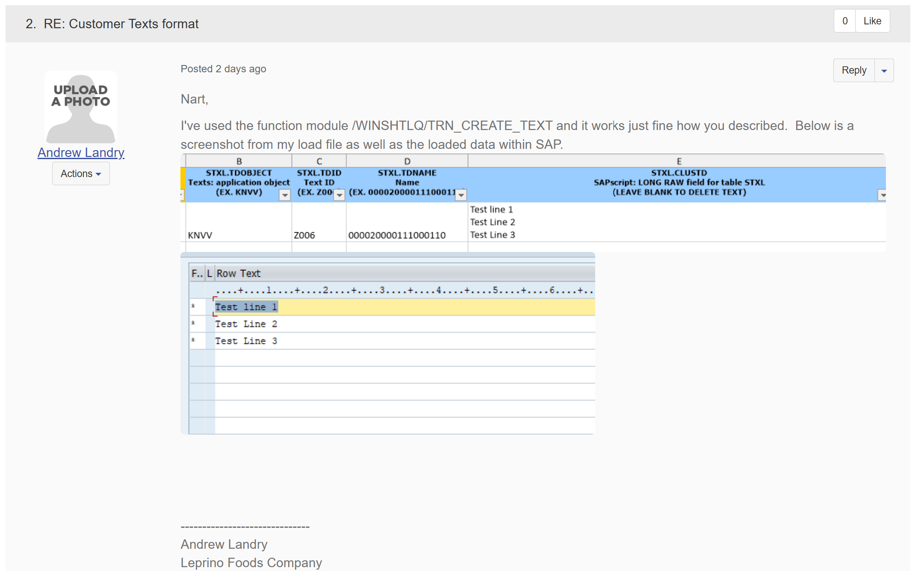The image size is (924, 571).
Task: Click the post title RE: Customer Texts format
Action: point(121,24)
